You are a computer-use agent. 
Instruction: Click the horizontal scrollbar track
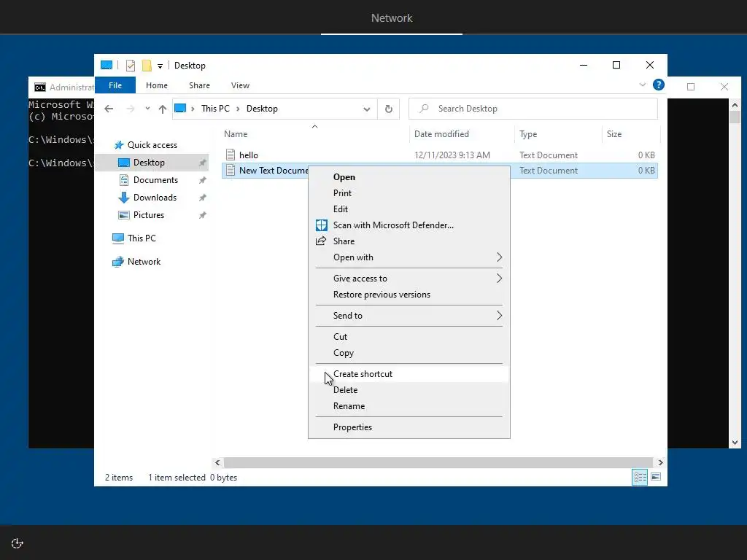point(438,462)
